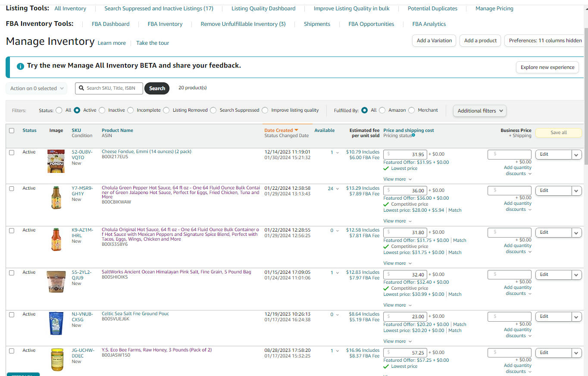Click the price field showing 31.95

coord(405,154)
